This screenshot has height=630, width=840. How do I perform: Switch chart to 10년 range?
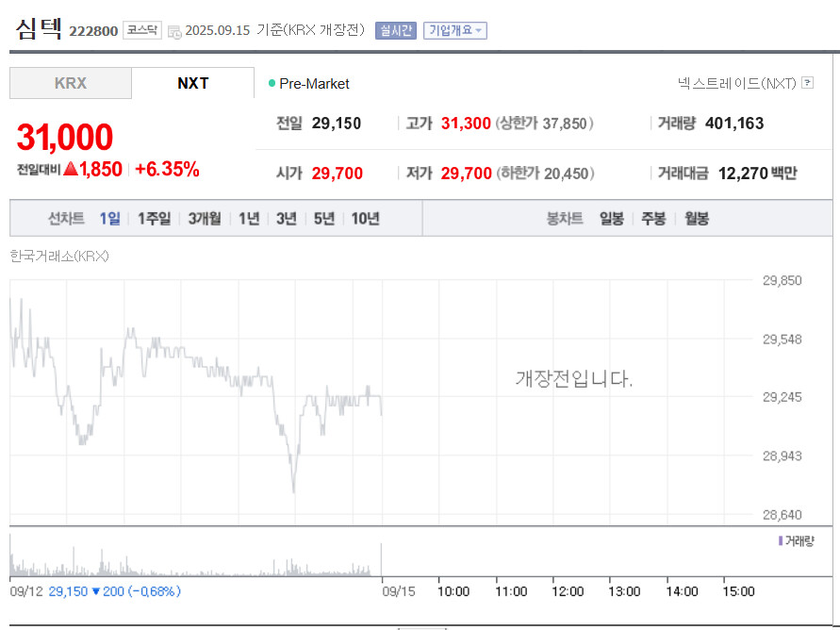(366, 219)
